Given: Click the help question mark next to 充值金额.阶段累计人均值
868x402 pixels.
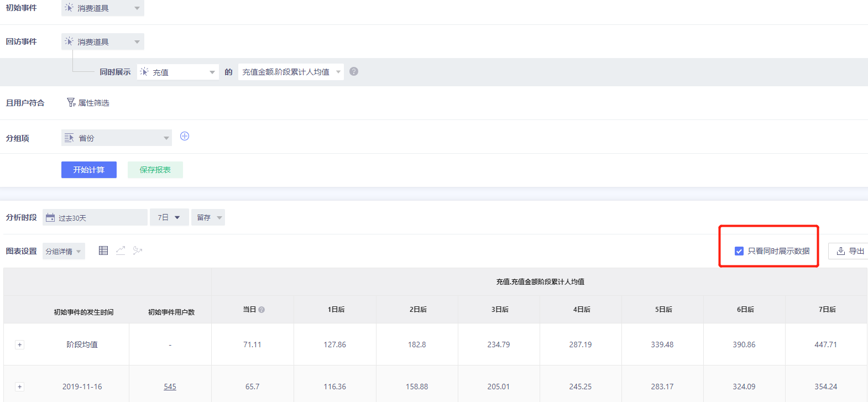Looking at the screenshot, I should [354, 71].
